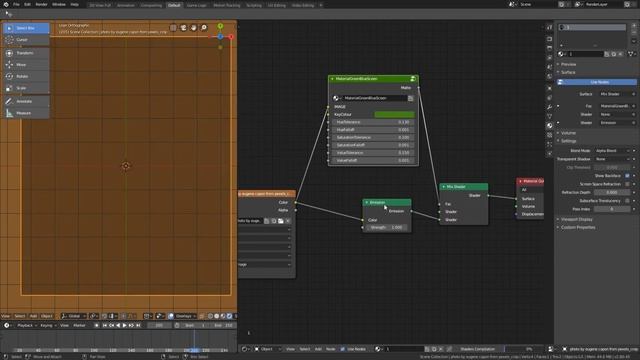The width and height of the screenshot is (640, 360).
Task: Open the Material properties tab icon
Action: (x=549, y=126)
